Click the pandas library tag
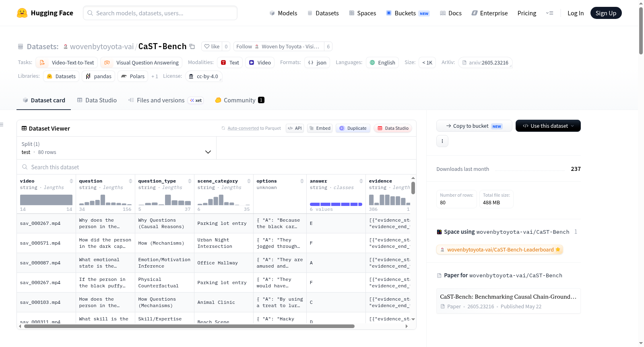The height and width of the screenshot is (347, 644). point(99,76)
